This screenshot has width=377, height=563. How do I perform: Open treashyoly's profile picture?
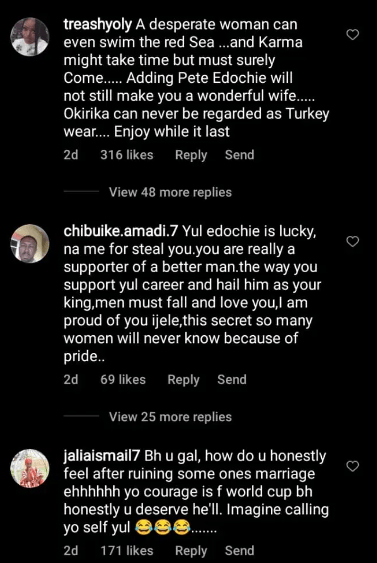tap(30, 37)
